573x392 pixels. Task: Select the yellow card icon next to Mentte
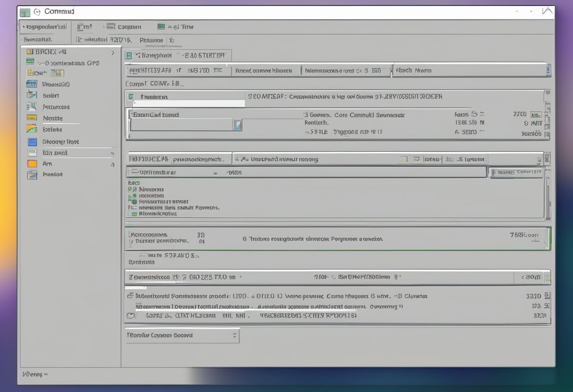tap(32, 118)
